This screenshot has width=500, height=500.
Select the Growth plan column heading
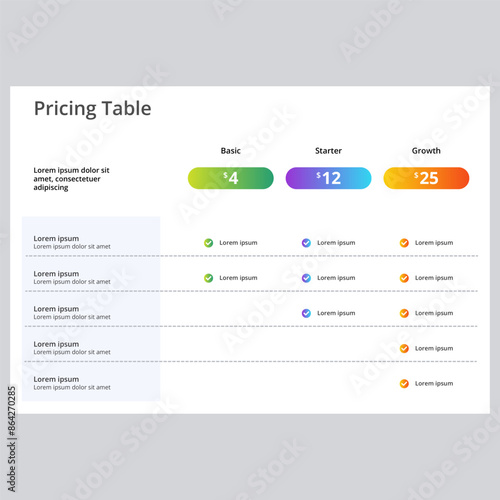click(x=426, y=151)
